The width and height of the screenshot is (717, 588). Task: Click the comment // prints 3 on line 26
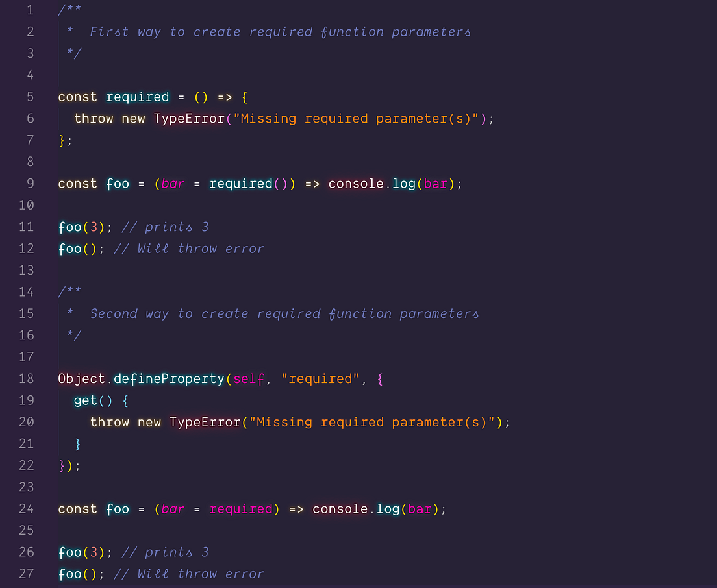click(166, 552)
